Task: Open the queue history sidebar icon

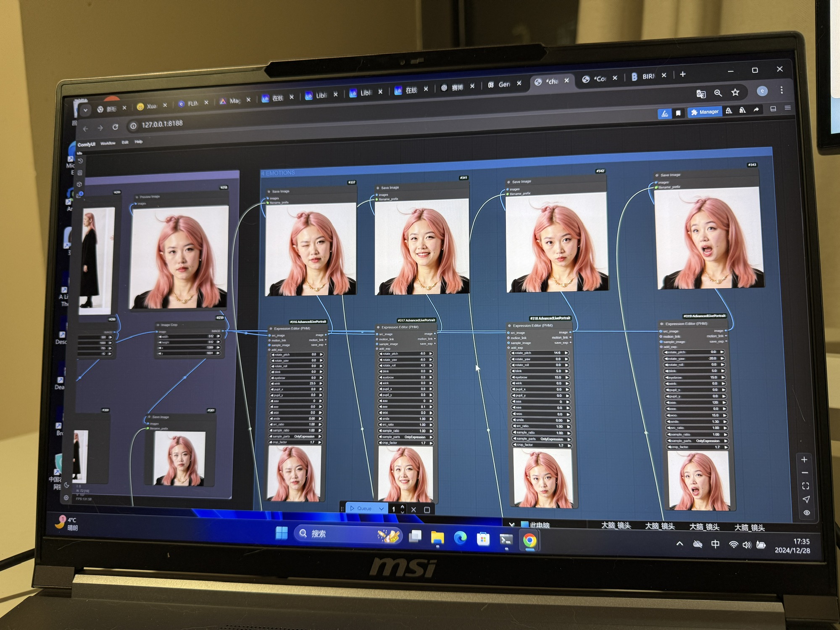Action: [x=81, y=161]
